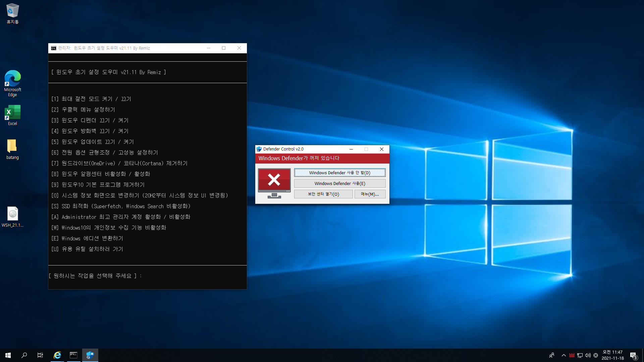Viewport: 644px width, 362px height.
Task: Click the [0] 20H2 system info line
Action: (x=140, y=195)
